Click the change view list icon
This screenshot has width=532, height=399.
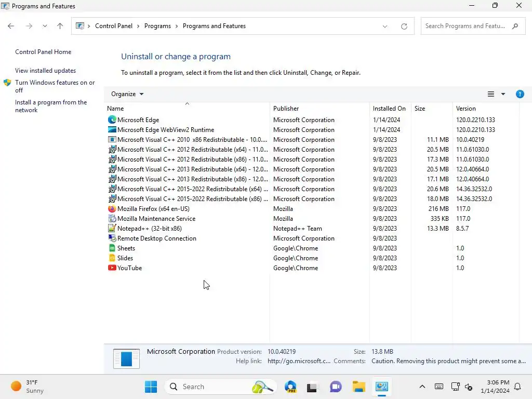click(490, 94)
